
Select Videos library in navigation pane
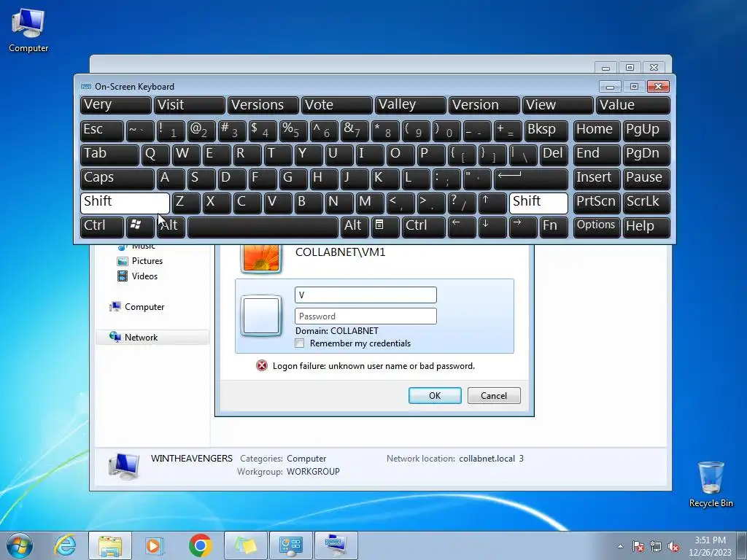144,276
